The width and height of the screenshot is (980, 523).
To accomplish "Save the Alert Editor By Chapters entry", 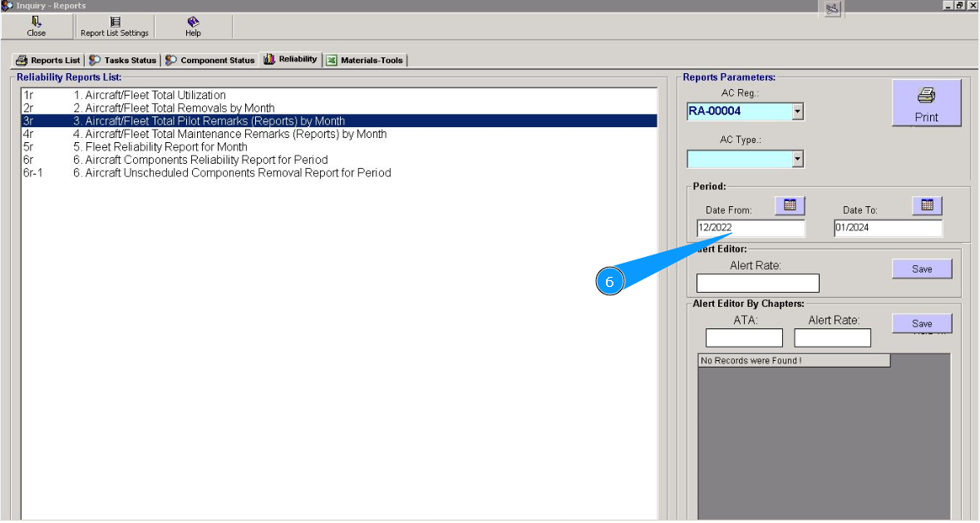I will tap(922, 323).
